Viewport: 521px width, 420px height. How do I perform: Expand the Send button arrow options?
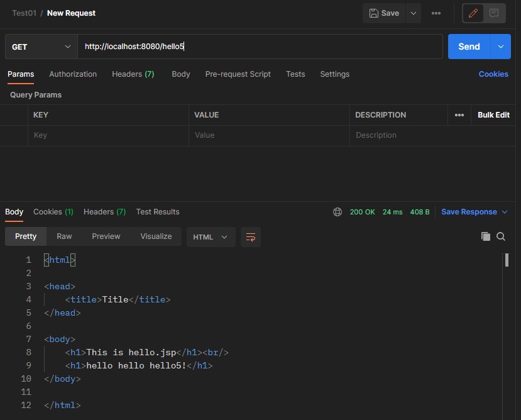tap(500, 47)
